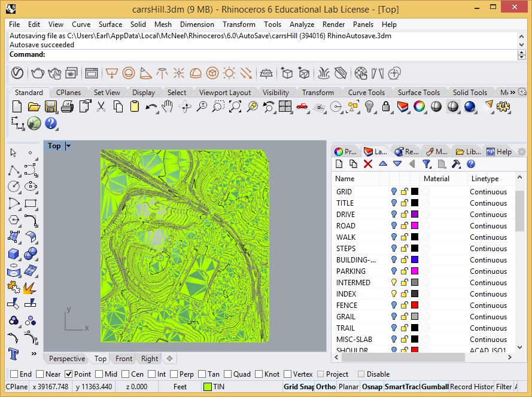
Task: Click the Text object tool
Action: [13, 353]
